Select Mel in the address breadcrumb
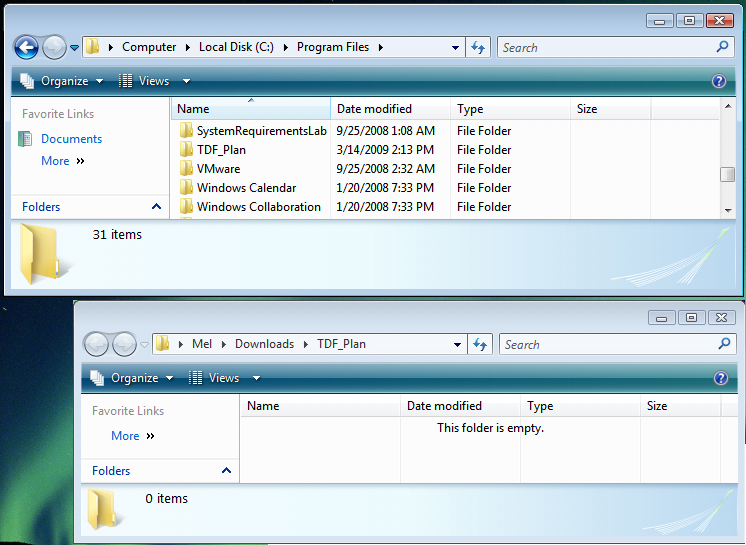Screen dimensions: 746x545 click(202, 344)
